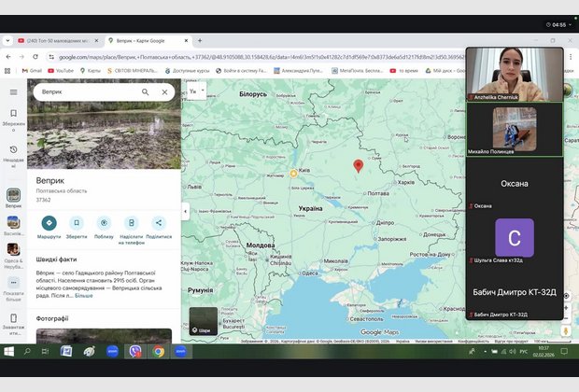Switch map layers with the Шари thumbnail
The height and width of the screenshot is (392, 579).
[x=204, y=321]
